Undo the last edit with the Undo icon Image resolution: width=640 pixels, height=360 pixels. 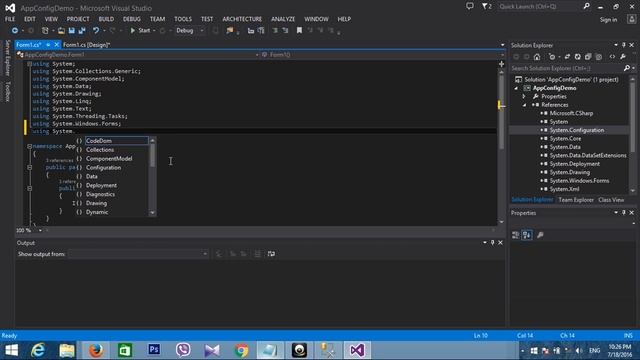tap(96, 31)
